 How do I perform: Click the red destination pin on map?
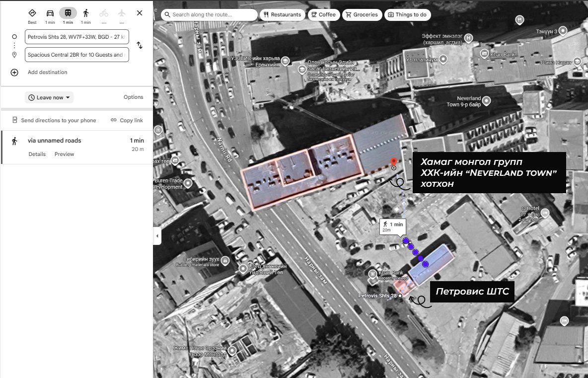[x=394, y=162]
